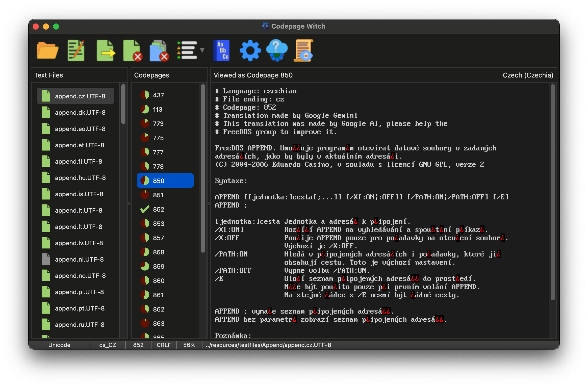
Task: Select append.ru.UTF-8 in Text Files
Action: [80, 325]
